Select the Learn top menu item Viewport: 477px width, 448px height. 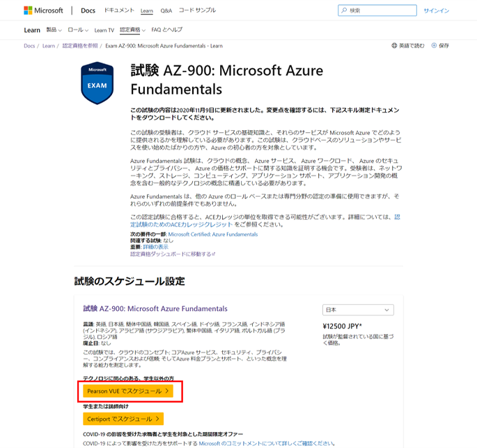(147, 11)
